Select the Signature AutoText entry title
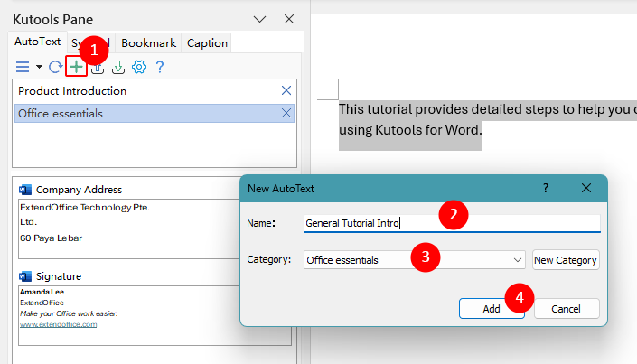The height and width of the screenshot is (364, 637). point(59,276)
